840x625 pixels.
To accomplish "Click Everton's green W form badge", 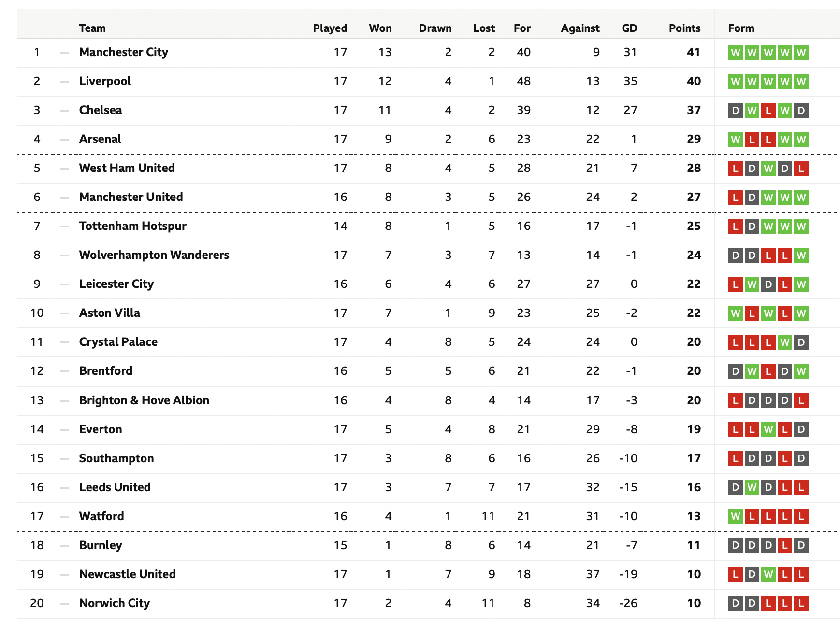I will [x=768, y=429].
